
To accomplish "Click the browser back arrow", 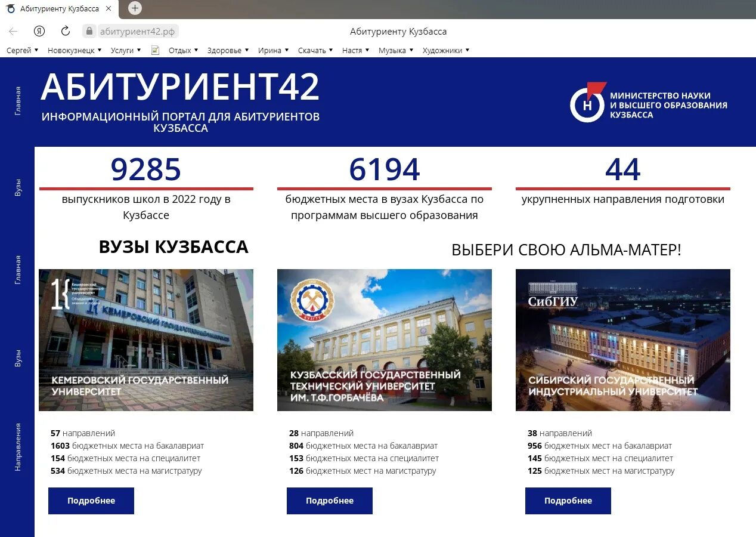I will pos(13,32).
